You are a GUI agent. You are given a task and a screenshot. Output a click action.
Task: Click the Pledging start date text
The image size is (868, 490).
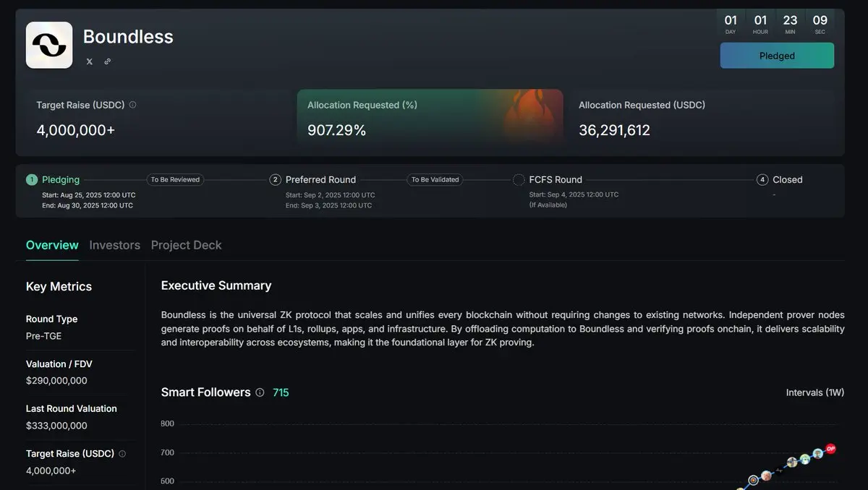click(88, 195)
